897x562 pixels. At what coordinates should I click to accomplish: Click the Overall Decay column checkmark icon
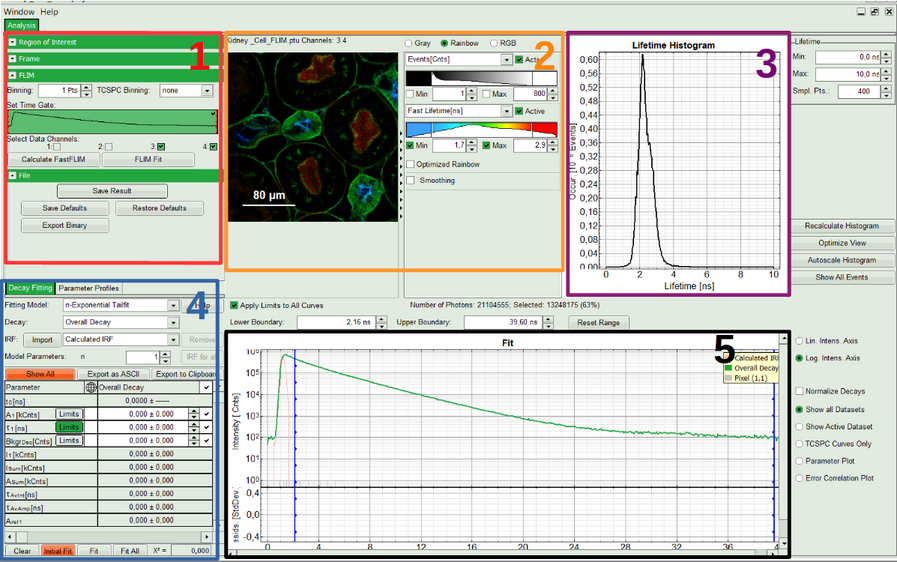point(206,386)
